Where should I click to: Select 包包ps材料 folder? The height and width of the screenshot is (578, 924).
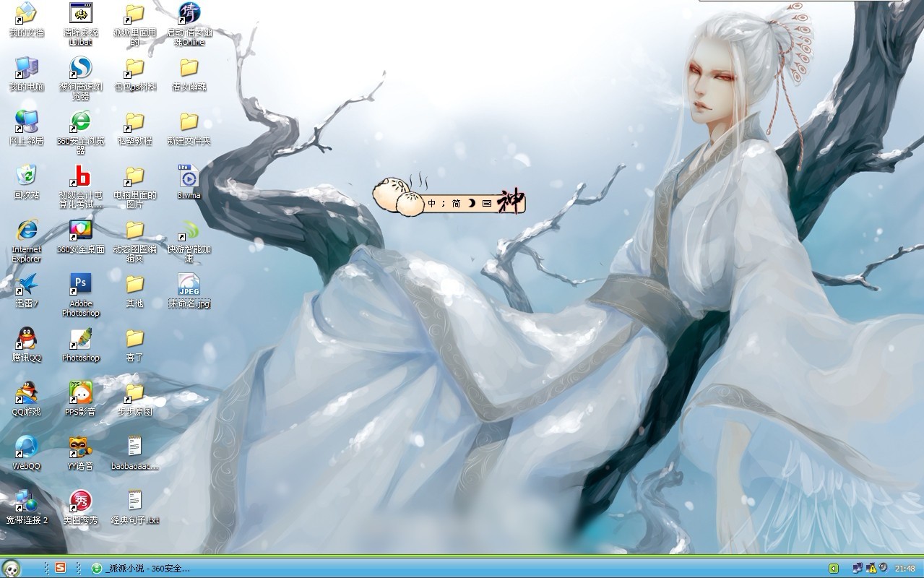135,74
